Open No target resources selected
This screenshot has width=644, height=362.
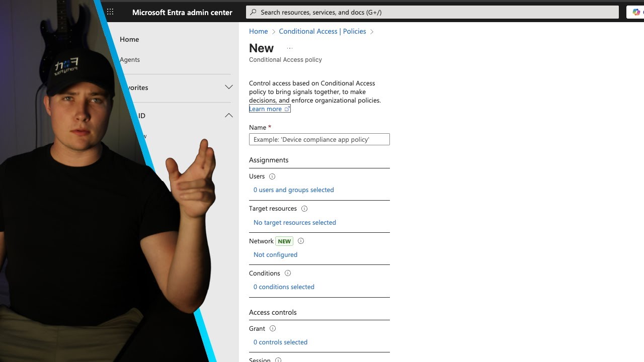295,222
